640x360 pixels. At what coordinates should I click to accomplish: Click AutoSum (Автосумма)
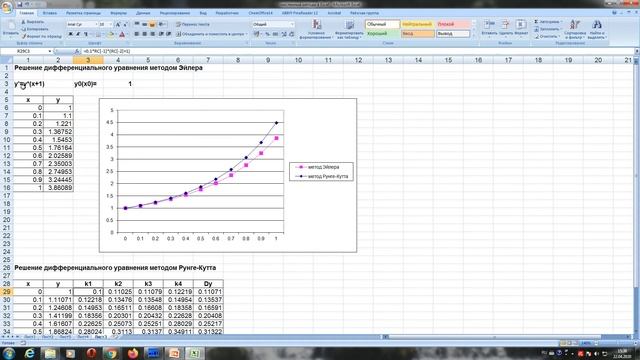pos(548,22)
